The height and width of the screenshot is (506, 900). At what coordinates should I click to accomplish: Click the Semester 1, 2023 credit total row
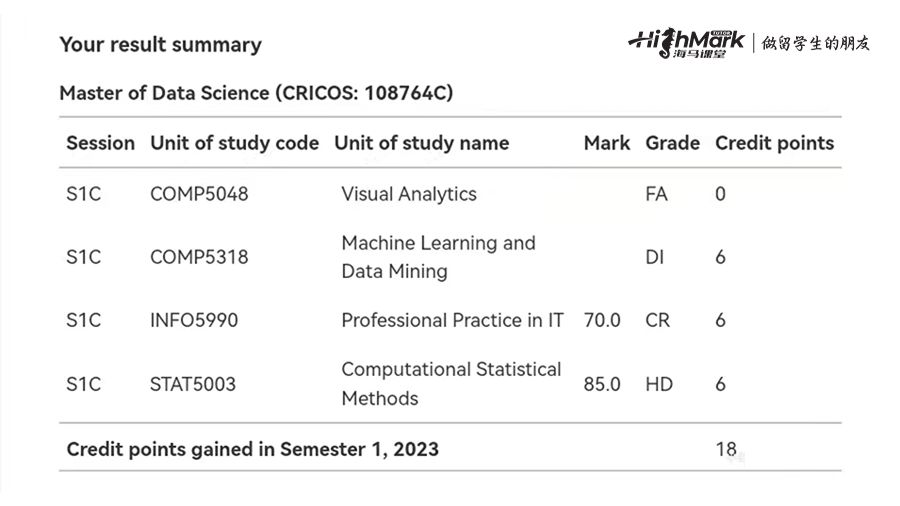[x=252, y=449]
